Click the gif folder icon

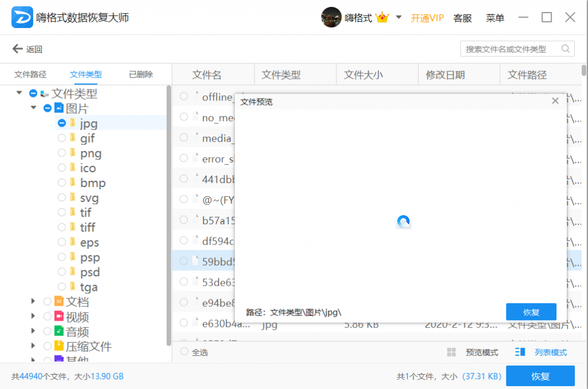pos(73,138)
